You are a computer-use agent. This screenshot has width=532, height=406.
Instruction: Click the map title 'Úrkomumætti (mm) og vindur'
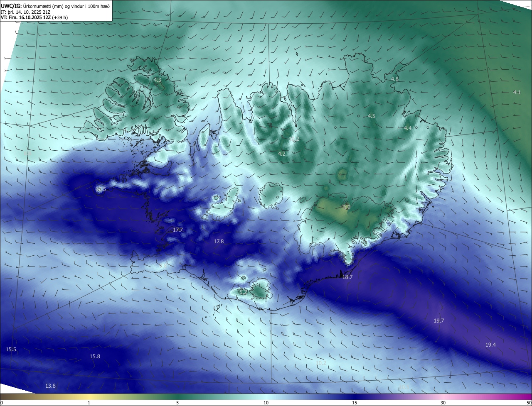coord(54,6)
